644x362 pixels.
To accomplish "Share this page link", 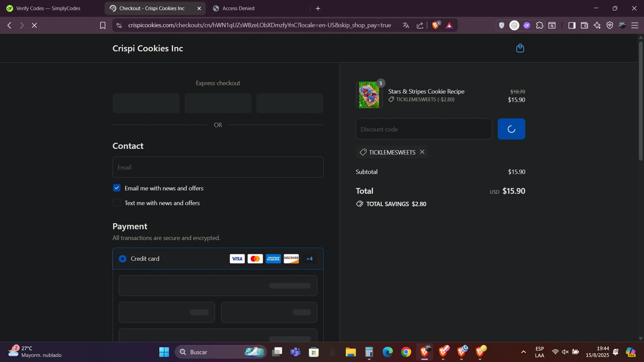I will coord(420,25).
